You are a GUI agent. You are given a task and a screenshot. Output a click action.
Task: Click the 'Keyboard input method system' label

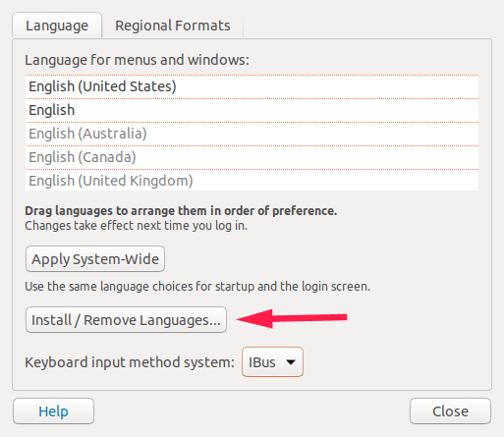coord(130,362)
